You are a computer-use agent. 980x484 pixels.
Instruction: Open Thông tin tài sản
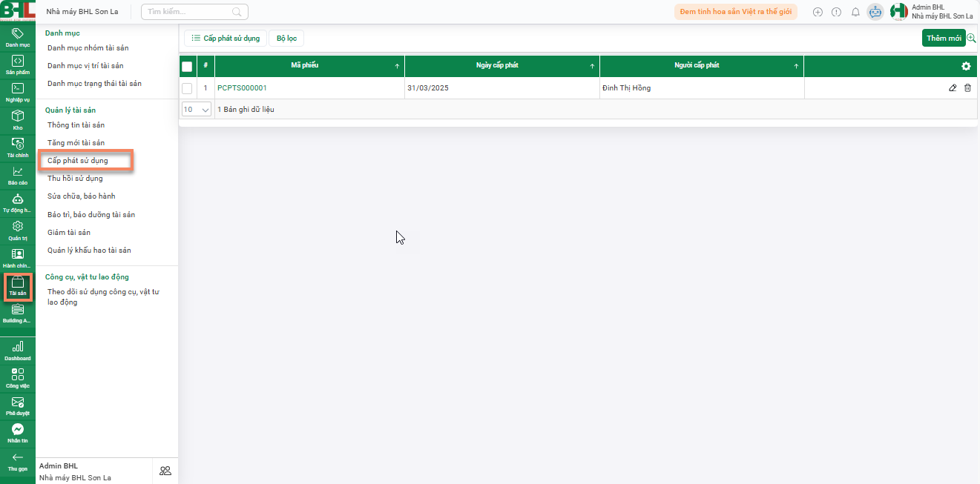point(76,125)
